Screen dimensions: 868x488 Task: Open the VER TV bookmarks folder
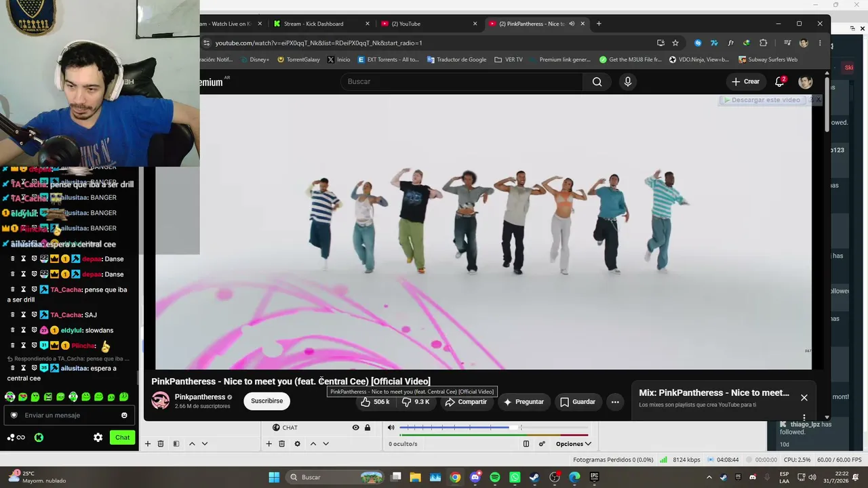509,60
